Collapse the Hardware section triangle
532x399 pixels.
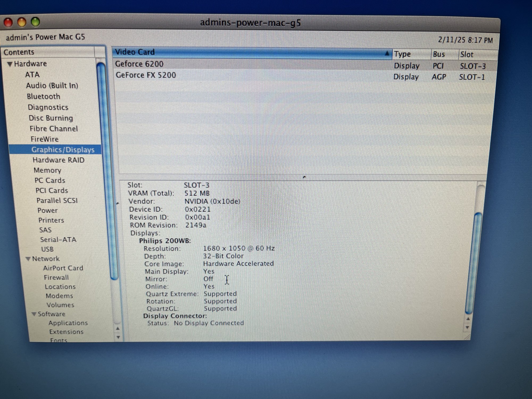[x=10, y=64]
